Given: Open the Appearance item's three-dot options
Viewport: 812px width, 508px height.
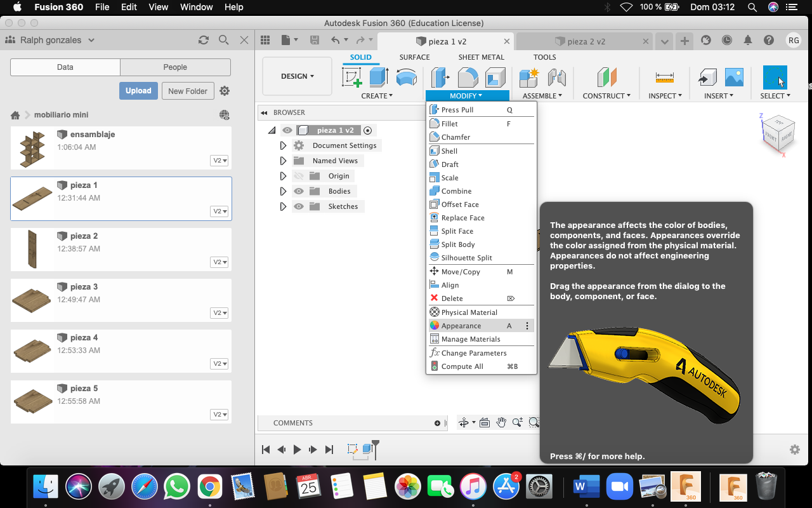Looking at the screenshot, I should pyautogui.click(x=527, y=326).
